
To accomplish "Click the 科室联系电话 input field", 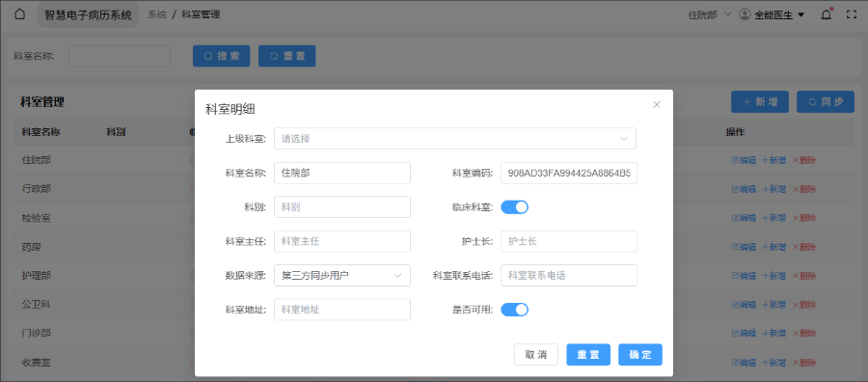I will tap(569, 275).
